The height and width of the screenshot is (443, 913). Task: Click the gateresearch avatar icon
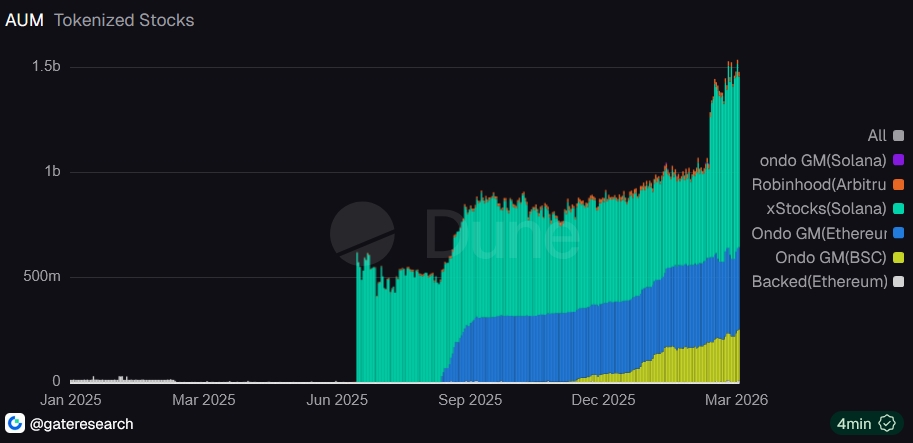(x=16, y=423)
